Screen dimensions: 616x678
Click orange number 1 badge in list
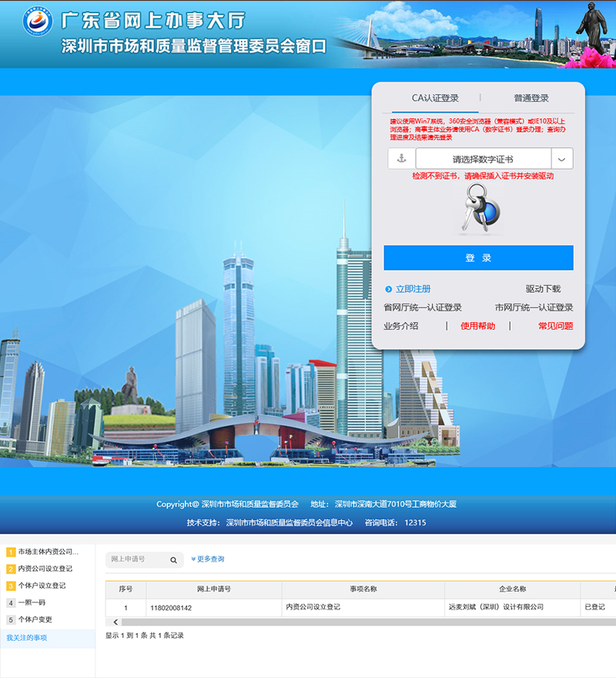[11, 552]
